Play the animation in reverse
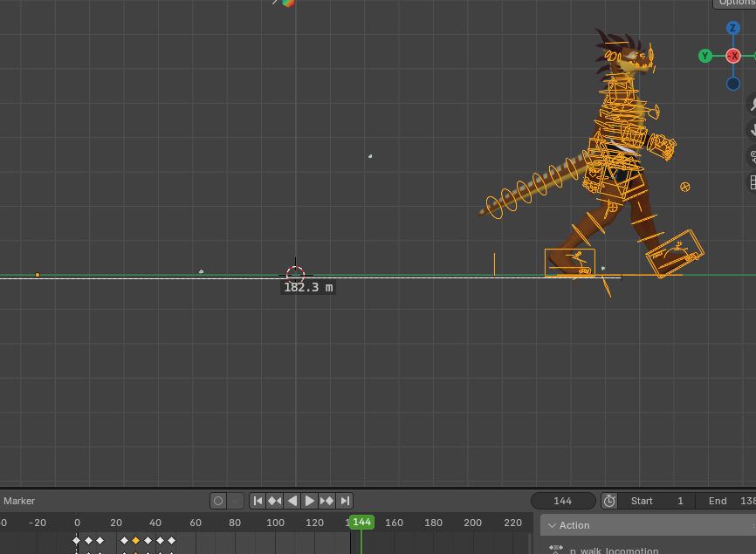This screenshot has height=554, width=756. coord(292,501)
